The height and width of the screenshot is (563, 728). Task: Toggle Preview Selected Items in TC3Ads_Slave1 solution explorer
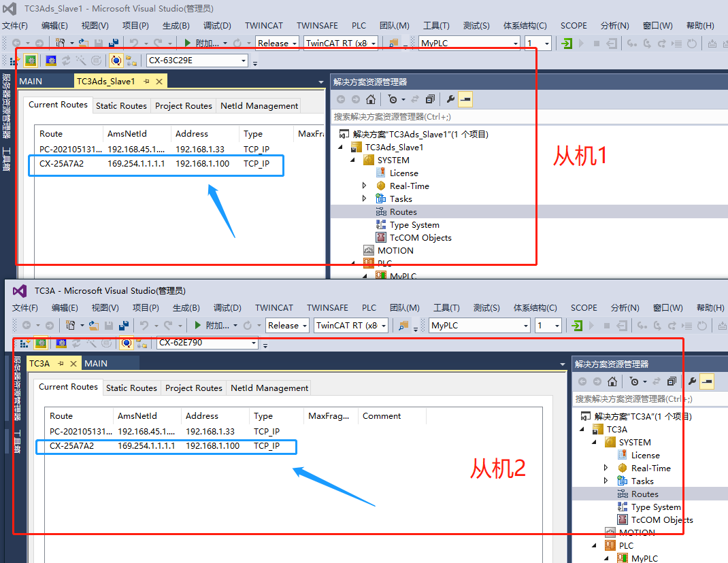465,99
